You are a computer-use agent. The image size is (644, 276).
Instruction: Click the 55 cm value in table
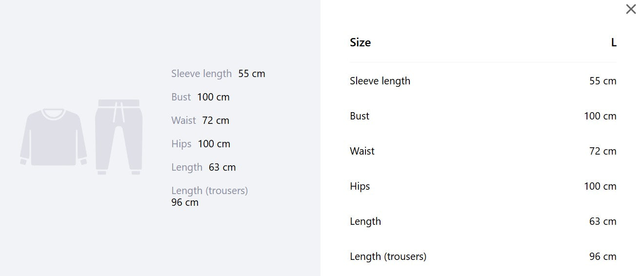click(603, 81)
